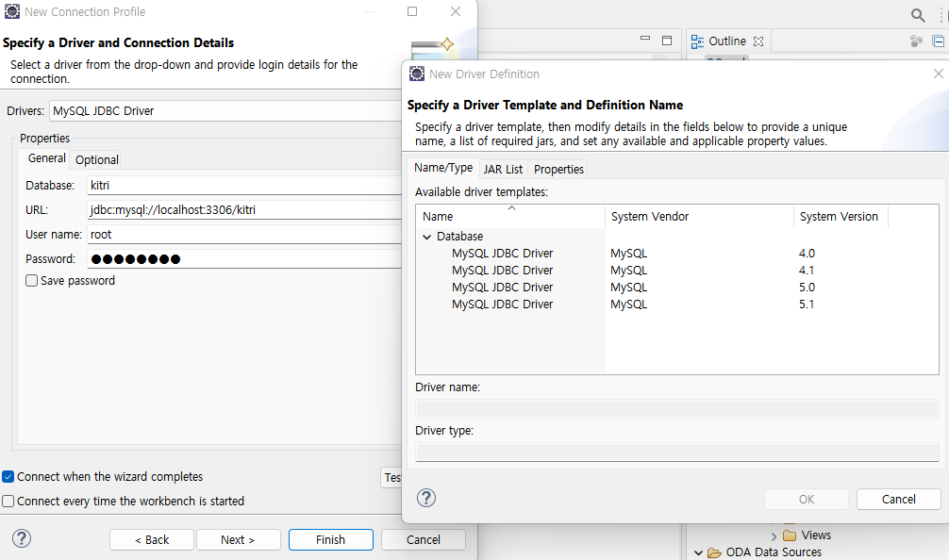This screenshot has width=949, height=560.
Task: Click the New Connection Profile title icon
Action: coord(11,11)
